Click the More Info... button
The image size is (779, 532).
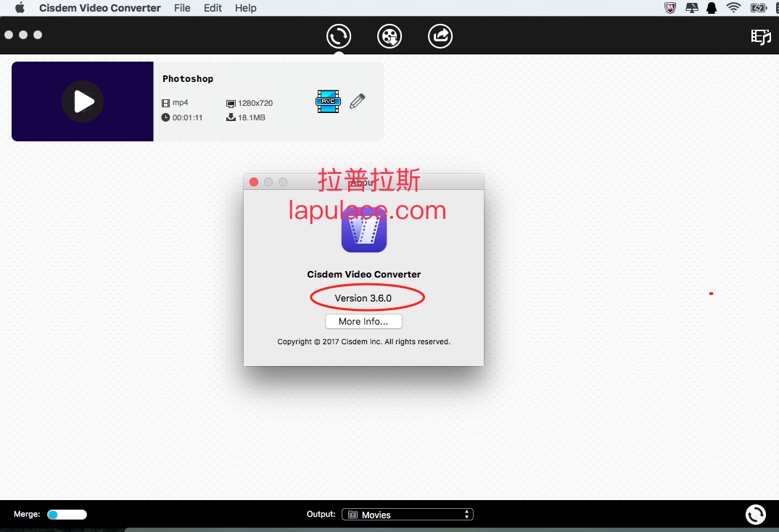point(363,321)
